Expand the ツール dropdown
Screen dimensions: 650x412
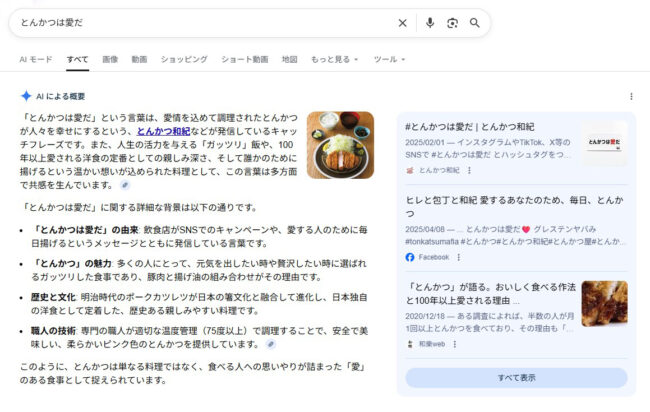[389, 59]
